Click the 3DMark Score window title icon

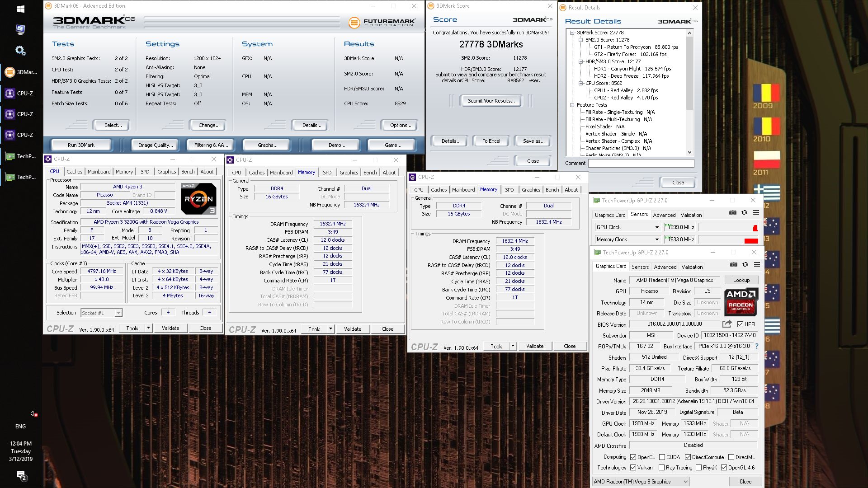click(431, 6)
